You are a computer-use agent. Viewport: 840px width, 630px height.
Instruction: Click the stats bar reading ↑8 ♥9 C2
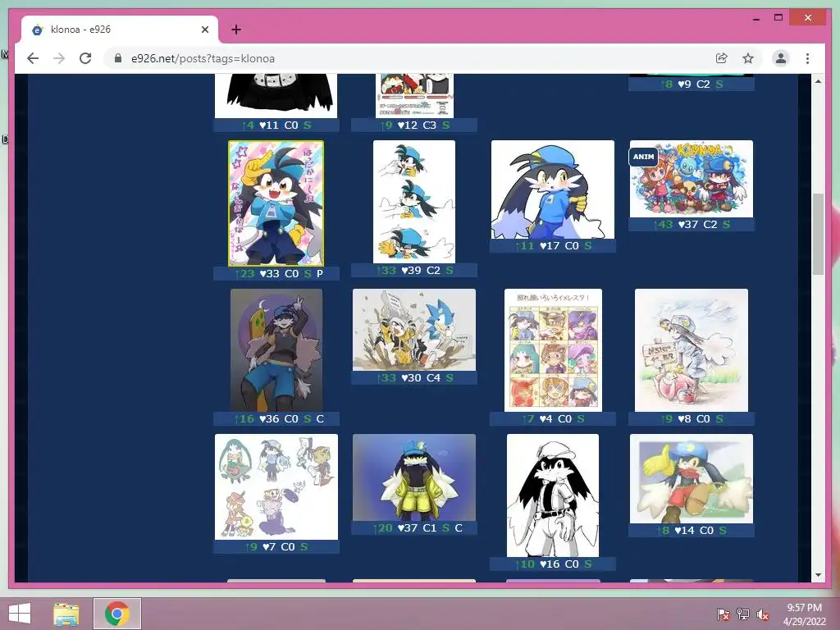[x=691, y=84]
